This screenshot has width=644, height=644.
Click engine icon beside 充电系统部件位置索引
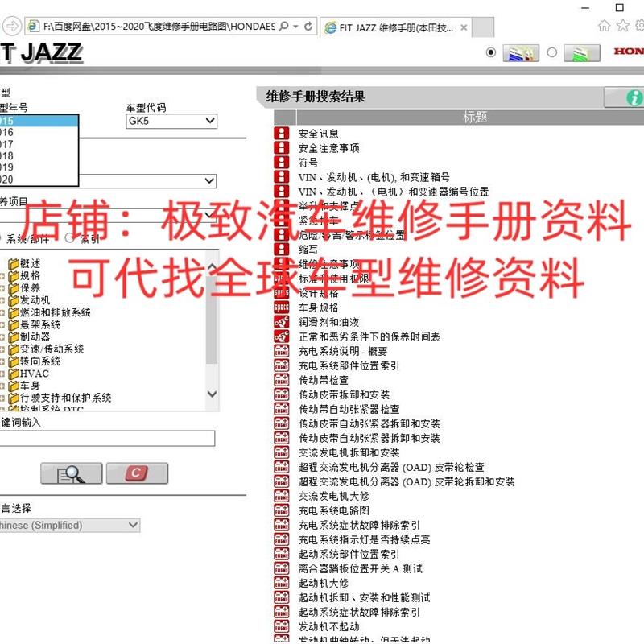281,365
